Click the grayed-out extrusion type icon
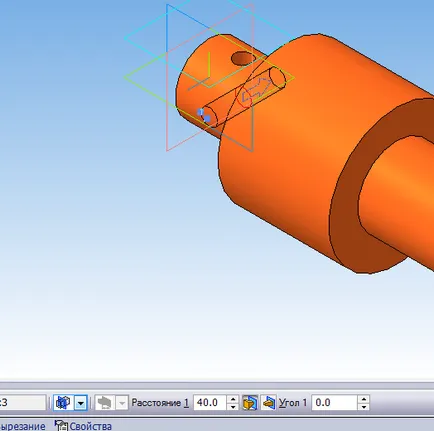This screenshot has width=434, height=431. point(104,403)
